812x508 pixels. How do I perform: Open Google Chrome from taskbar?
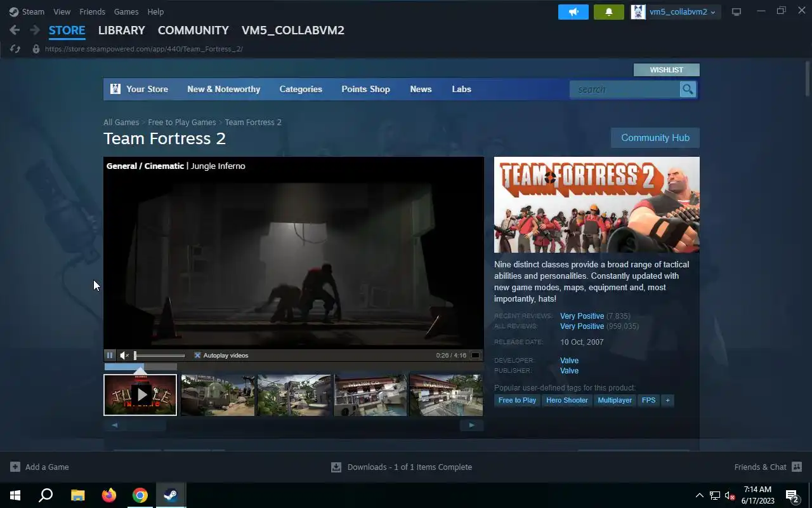click(140, 495)
